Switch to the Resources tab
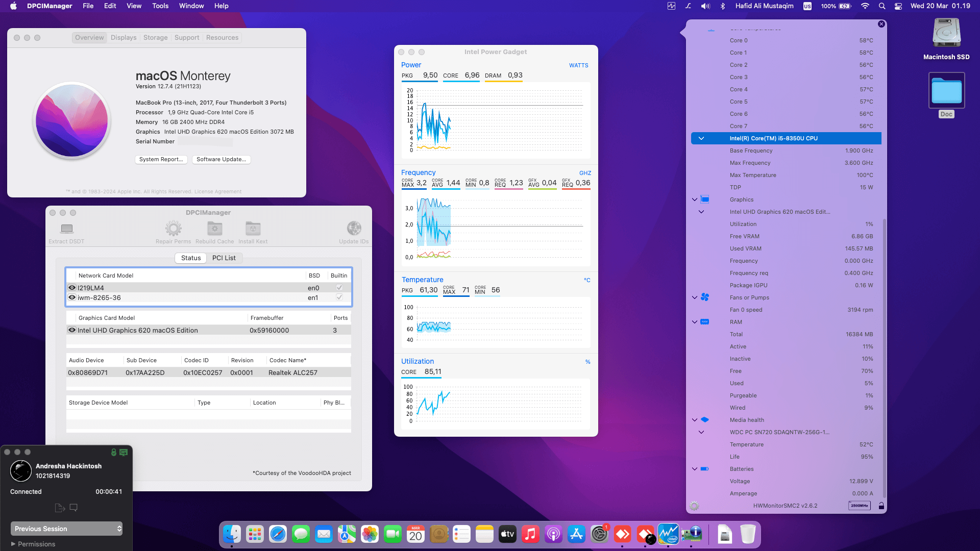980x551 pixels. 223,38
